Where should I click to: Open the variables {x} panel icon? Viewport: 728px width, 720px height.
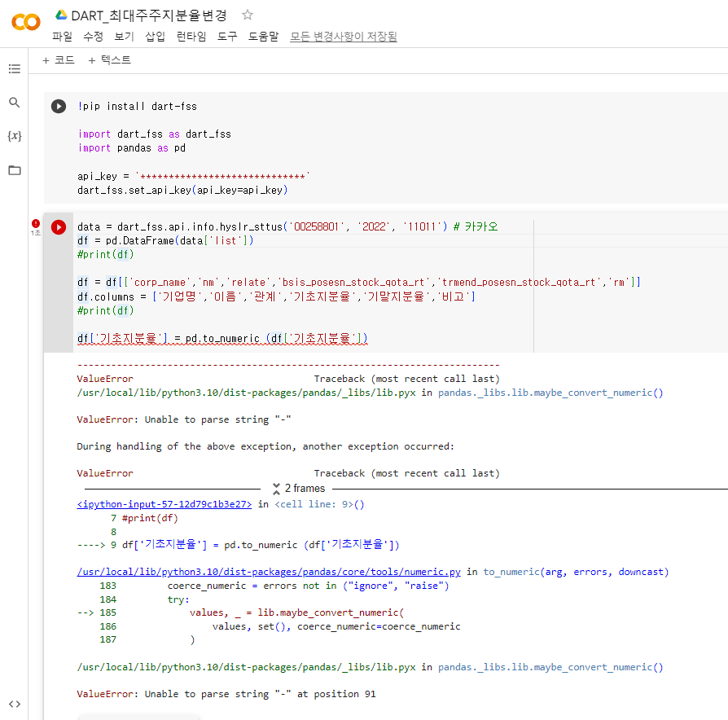[x=15, y=136]
